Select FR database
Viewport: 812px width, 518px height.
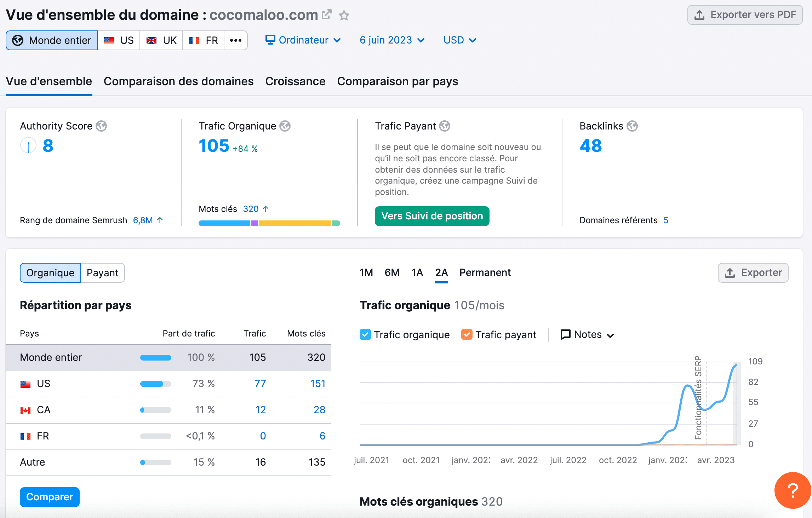click(x=204, y=40)
